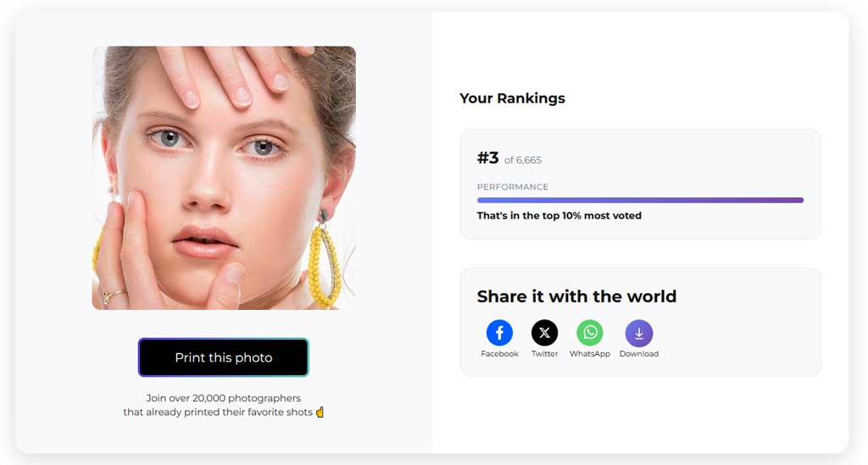Image resolution: width=868 pixels, height=465 pixels.
Task: Click the X (Twitter) share icon
Action: (x=544, y=333)
